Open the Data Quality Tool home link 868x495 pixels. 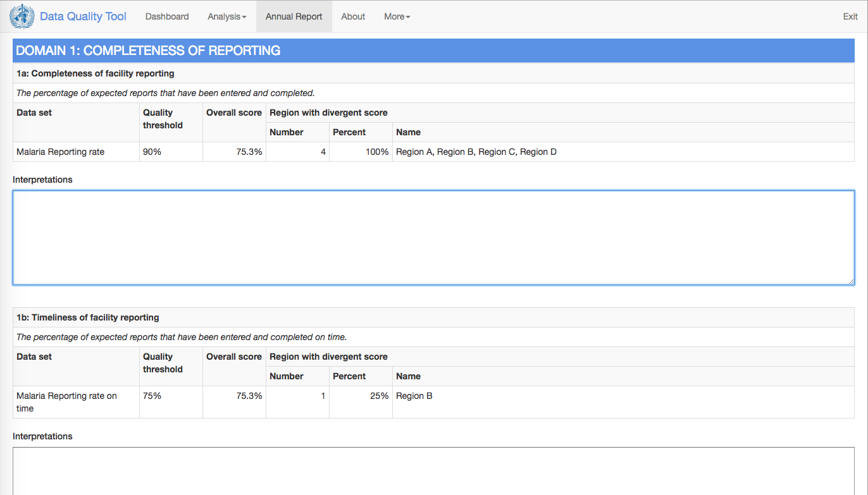(x=83, y=16)
